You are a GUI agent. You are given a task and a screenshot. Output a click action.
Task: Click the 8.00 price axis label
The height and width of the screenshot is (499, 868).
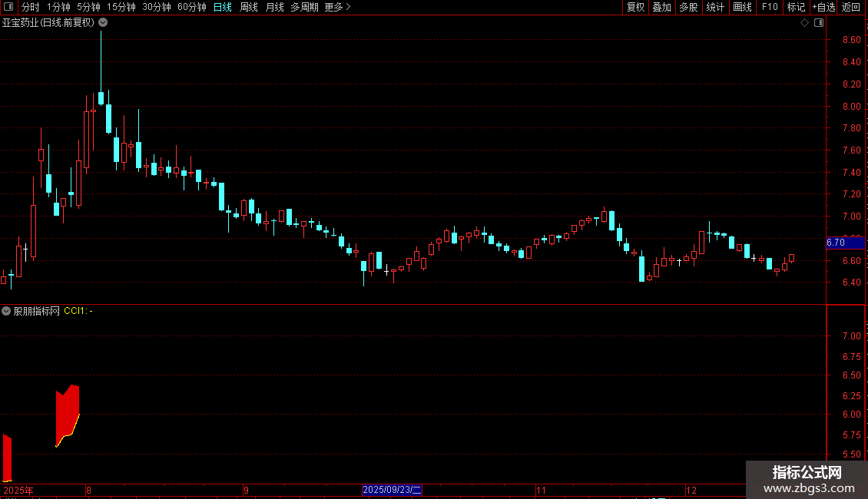pyautogui.click(x=851, y=106)
